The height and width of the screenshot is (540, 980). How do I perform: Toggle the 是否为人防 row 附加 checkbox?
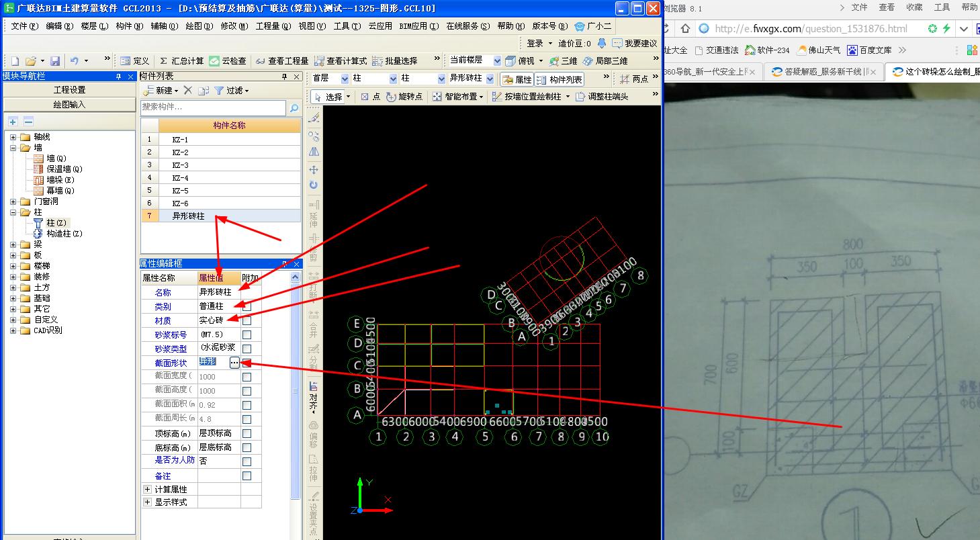247,461
